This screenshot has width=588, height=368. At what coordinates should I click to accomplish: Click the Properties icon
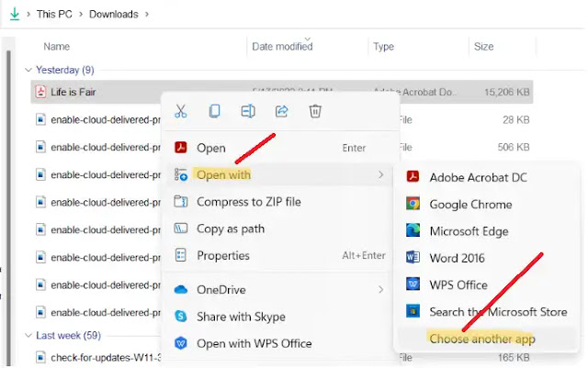[181, 255]
